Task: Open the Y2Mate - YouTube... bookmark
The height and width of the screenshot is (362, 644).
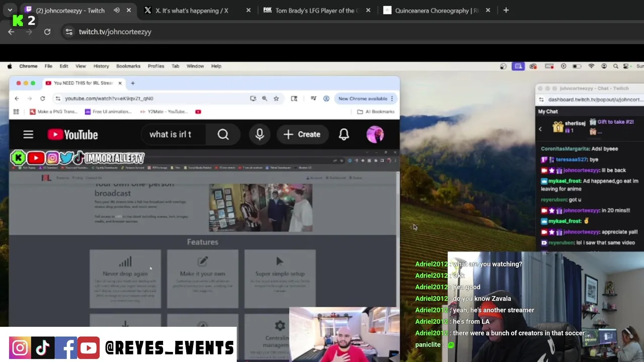Action: tap(163, 112)
